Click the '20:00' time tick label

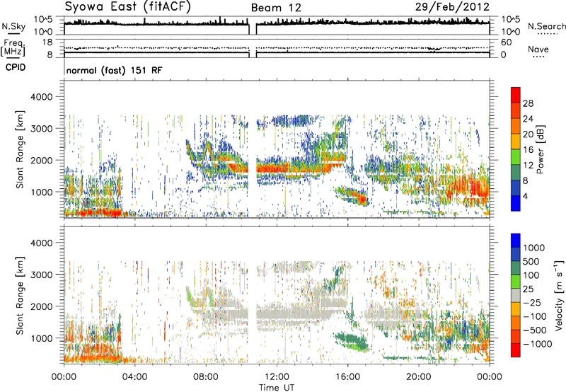click(418, 377)
